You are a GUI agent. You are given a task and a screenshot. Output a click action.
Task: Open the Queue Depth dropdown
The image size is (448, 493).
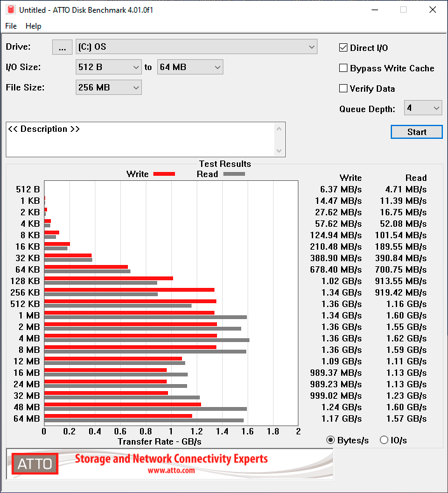[x=423, y=108]
